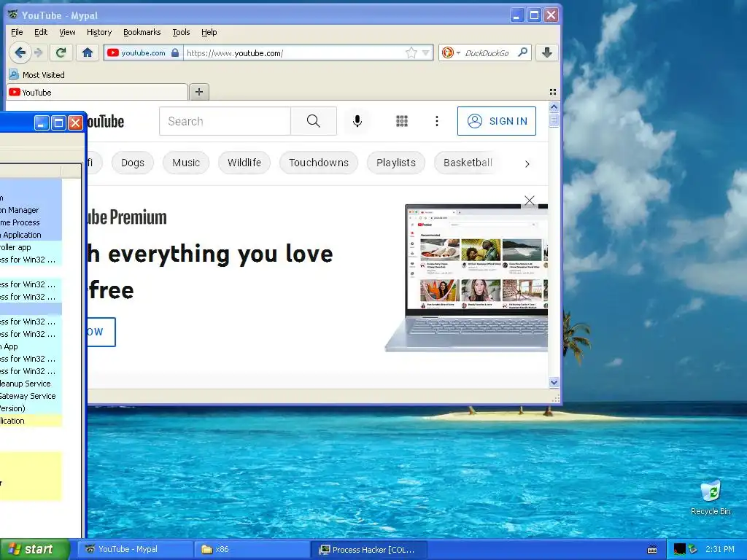Click the forward navigation arrow
The image size is (747, 560).
39,52
